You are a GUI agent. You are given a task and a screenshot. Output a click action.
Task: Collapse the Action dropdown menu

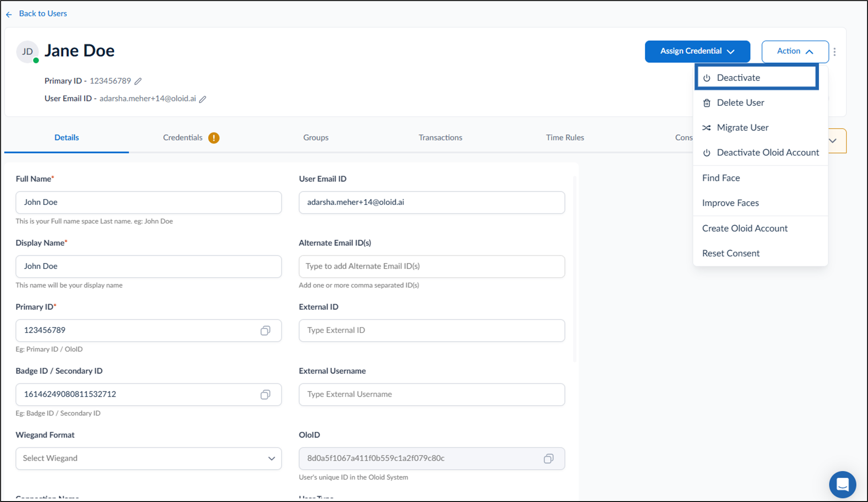click(795, 52)
